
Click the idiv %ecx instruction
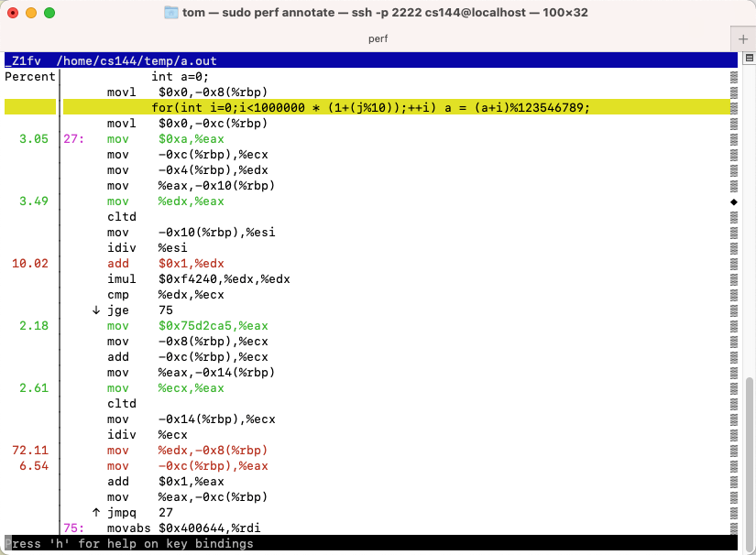click(147, 435)
